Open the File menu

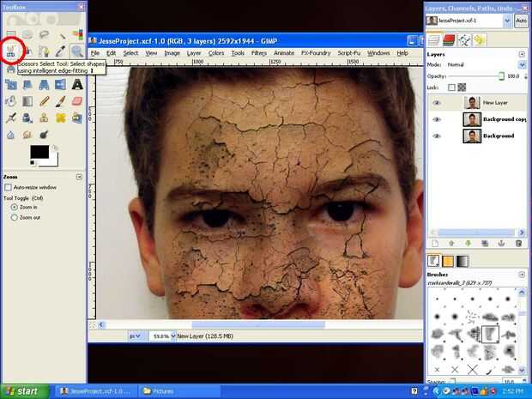tap(95, 53)
